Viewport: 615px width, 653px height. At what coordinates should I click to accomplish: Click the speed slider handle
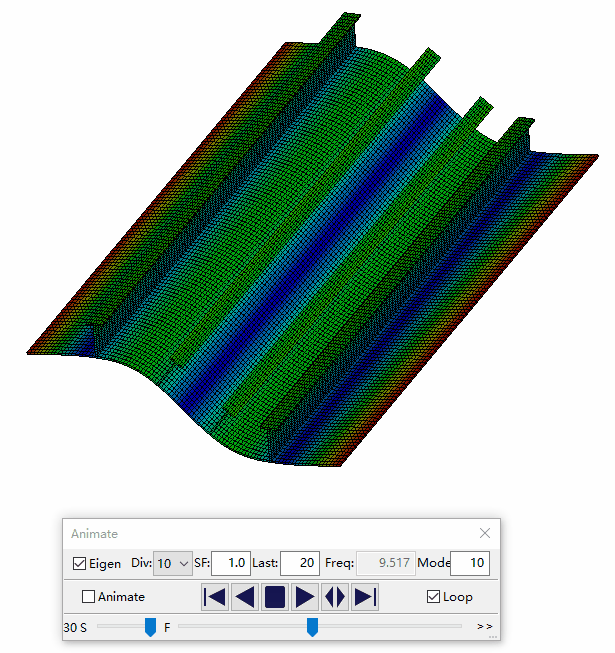click(x=150, y=627)
